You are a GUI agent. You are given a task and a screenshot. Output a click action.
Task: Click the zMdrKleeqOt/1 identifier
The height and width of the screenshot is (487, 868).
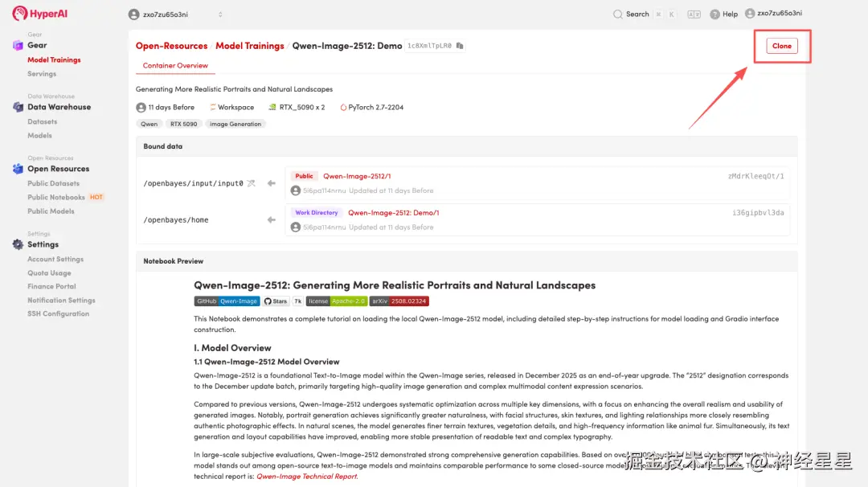755,176
